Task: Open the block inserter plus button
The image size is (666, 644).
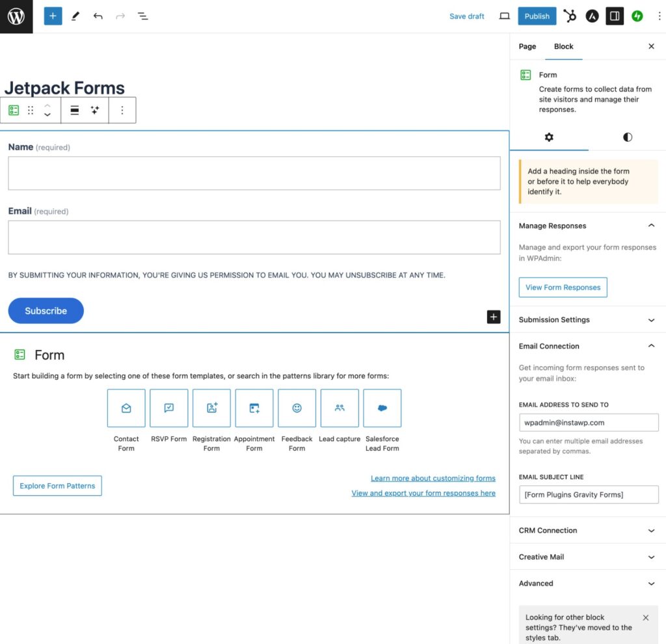Action: 53,16
